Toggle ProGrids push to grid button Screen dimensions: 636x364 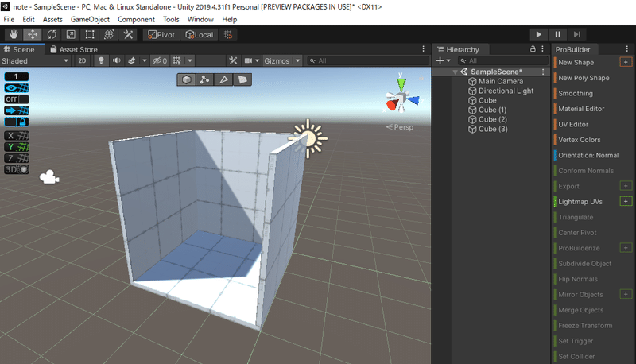(17, 110)
